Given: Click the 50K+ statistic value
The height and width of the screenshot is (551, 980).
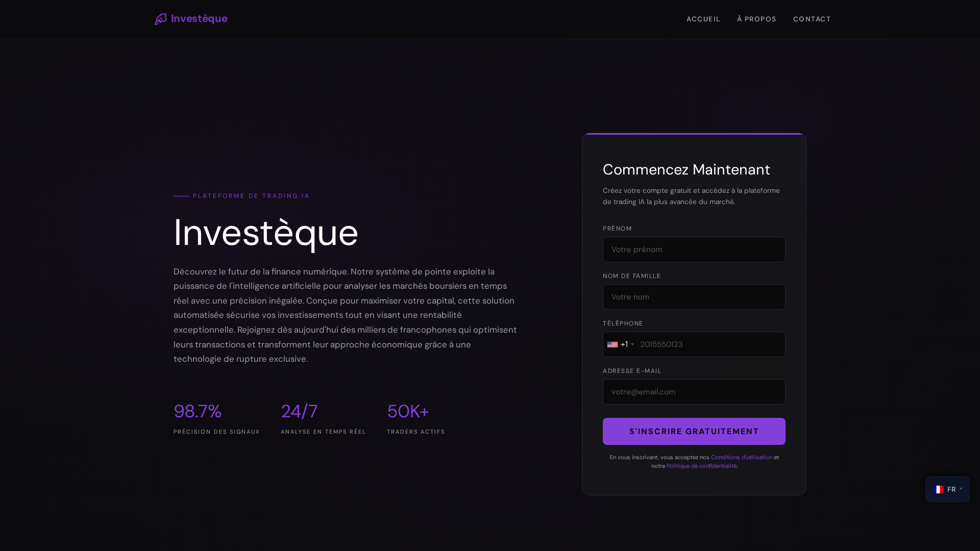Looking at the screenshot, I should point(408,411).
